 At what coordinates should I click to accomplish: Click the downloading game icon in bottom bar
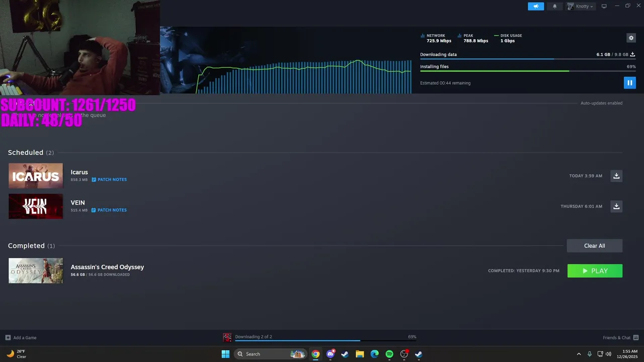(227, 337)
